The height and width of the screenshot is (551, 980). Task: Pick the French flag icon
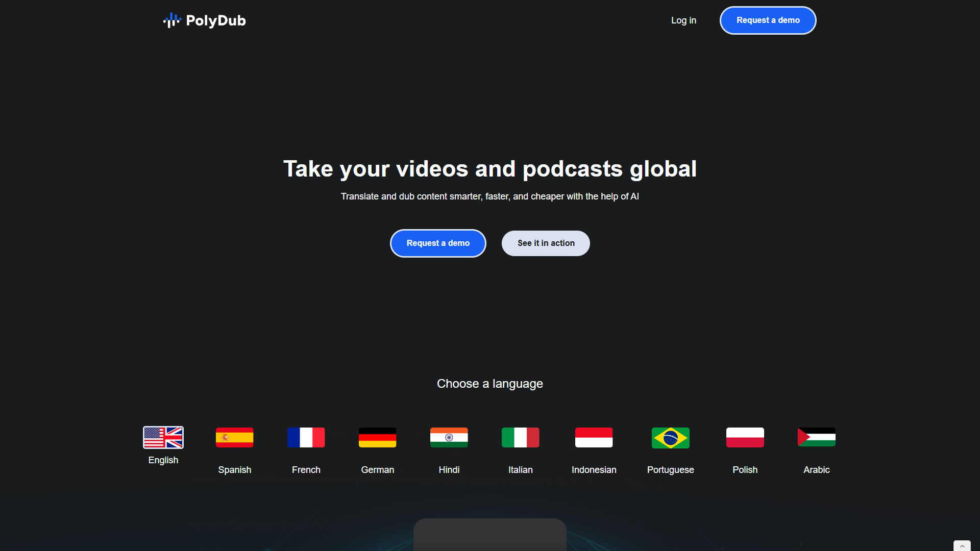306,437
